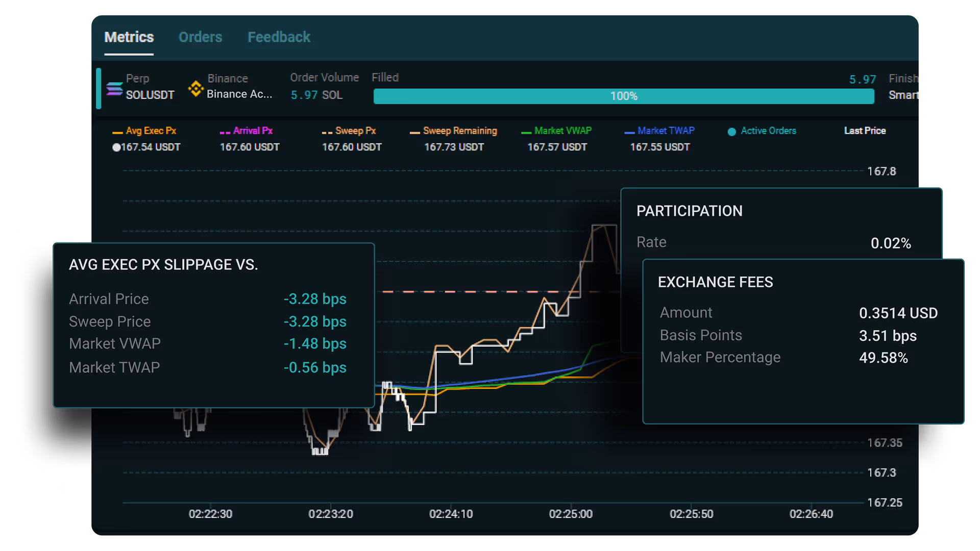Expand the Exchange Fees panel
The image size is (980, 551).
(x=716, y=282)
